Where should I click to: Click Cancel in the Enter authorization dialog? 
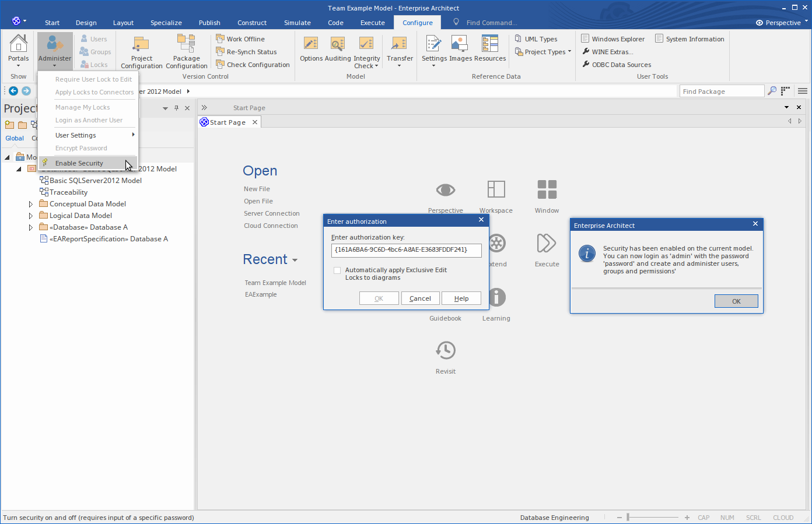click(420, 298)
